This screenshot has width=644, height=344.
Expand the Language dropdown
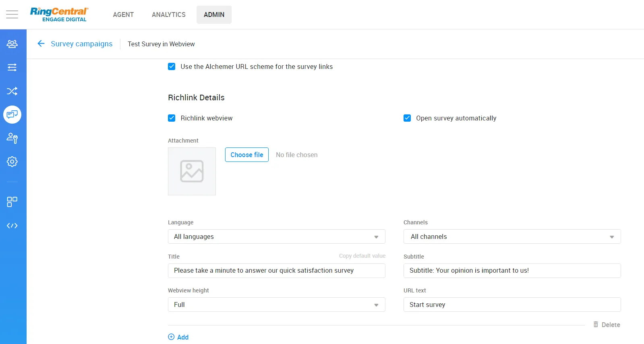click(x=276, y=236)
